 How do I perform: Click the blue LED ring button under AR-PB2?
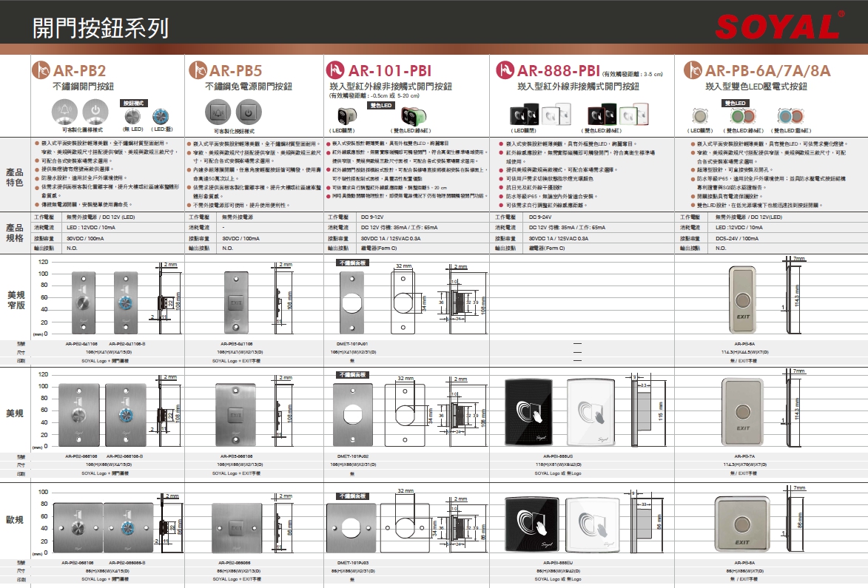[161, 116]
